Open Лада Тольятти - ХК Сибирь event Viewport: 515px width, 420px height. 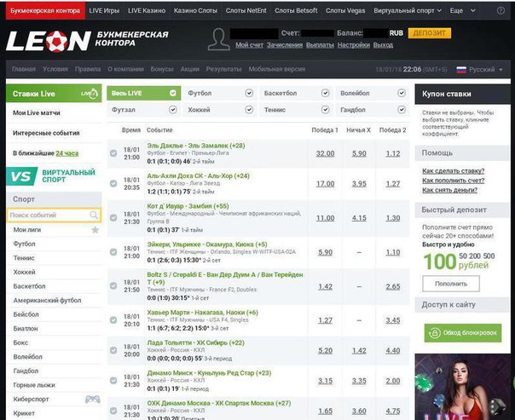click(196, 342)
